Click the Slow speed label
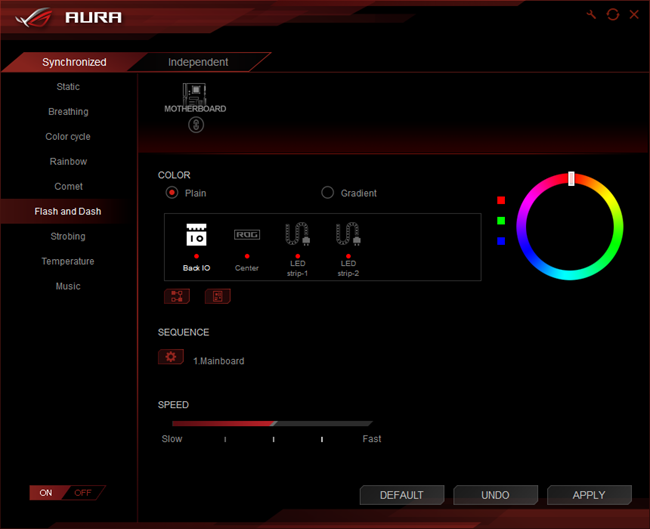The height and width of the screenshot is (529, 650). tap(172, 439)
